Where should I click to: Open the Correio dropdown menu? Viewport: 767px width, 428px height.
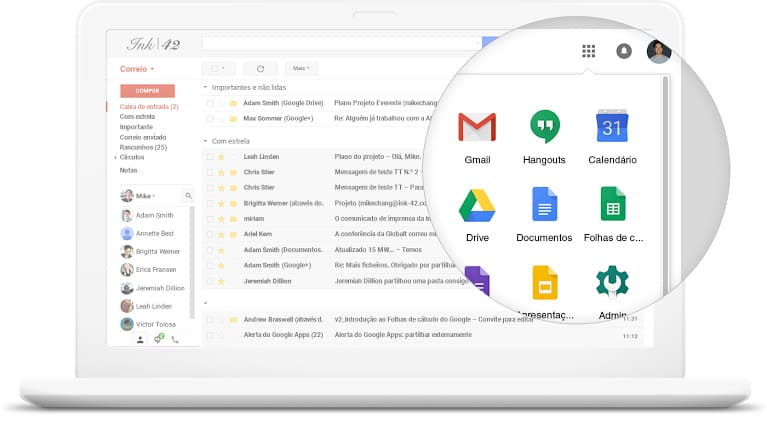(137, 69)
